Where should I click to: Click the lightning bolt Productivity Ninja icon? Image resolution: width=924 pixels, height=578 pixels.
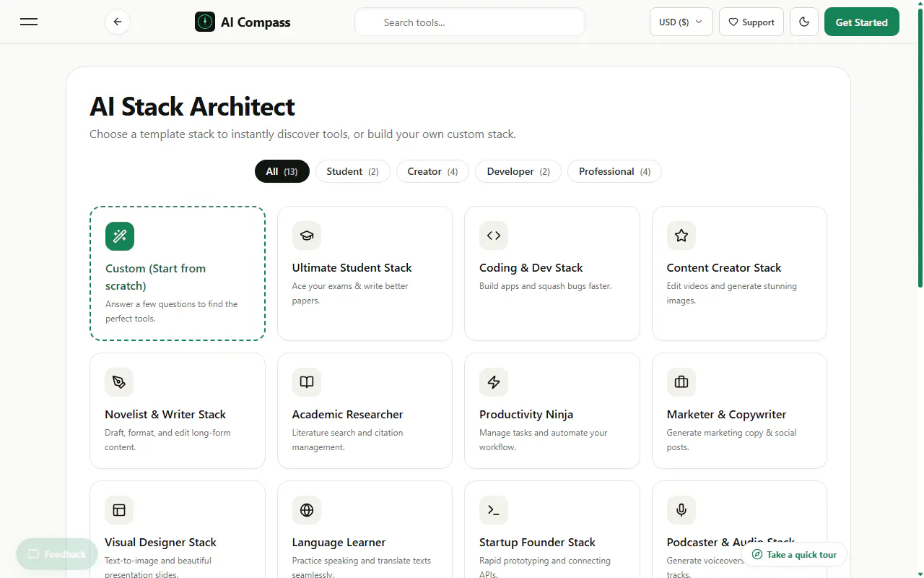pos(494,382)
